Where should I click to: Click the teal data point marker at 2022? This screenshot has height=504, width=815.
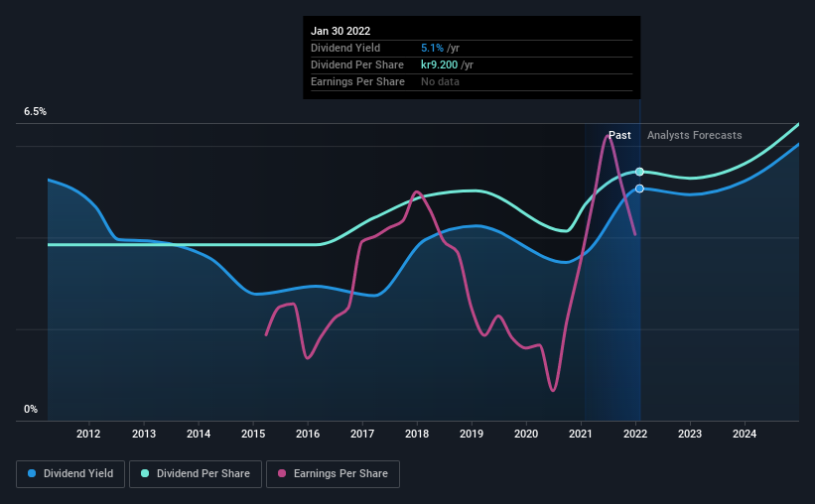coord(640,172)
